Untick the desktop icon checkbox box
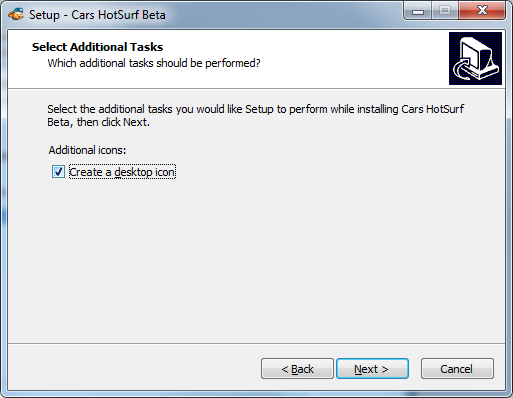Viewport: 513px width, 398px height. [58, 172]
